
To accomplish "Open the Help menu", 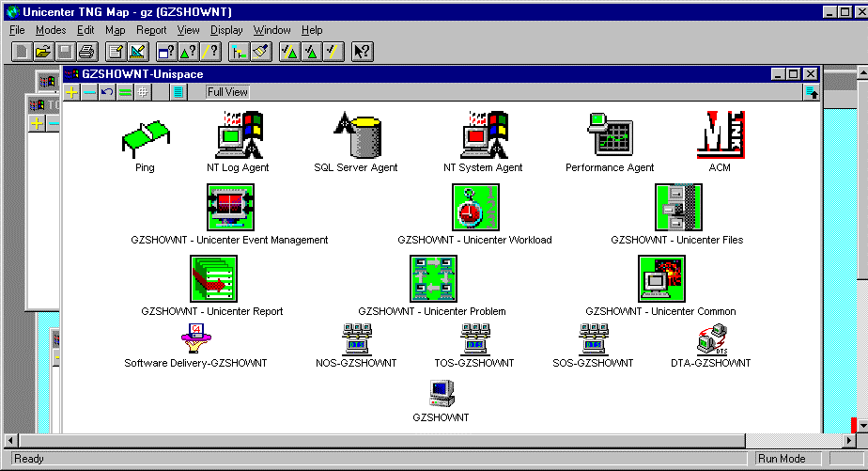I will [312, 30].
